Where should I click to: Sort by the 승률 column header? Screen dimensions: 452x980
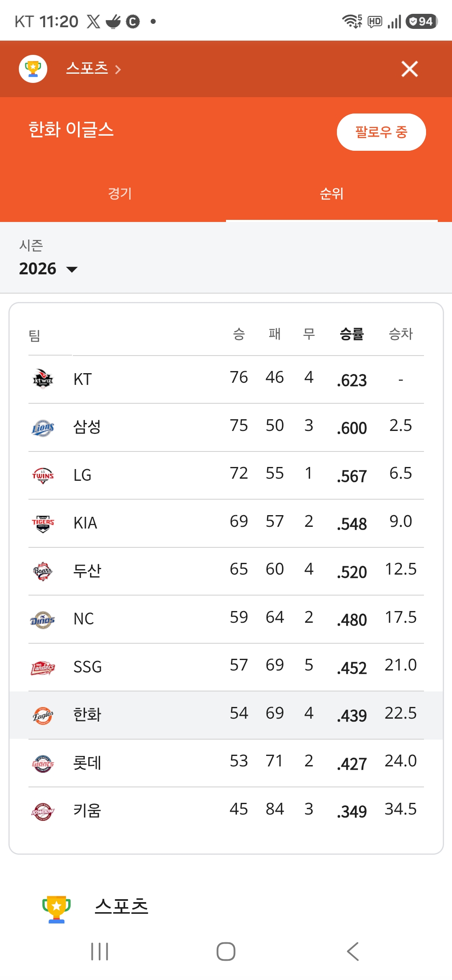pos(352,334)
